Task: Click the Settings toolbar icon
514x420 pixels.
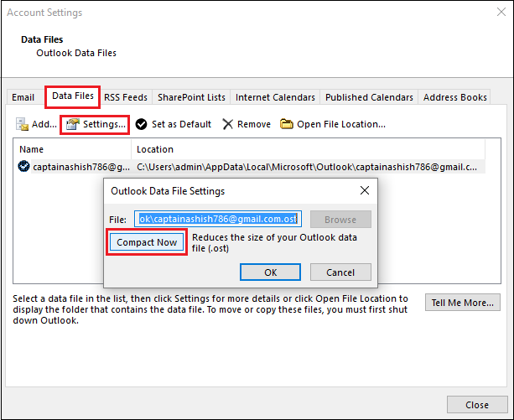Action: pyautogui.click(x=73, y=124)
